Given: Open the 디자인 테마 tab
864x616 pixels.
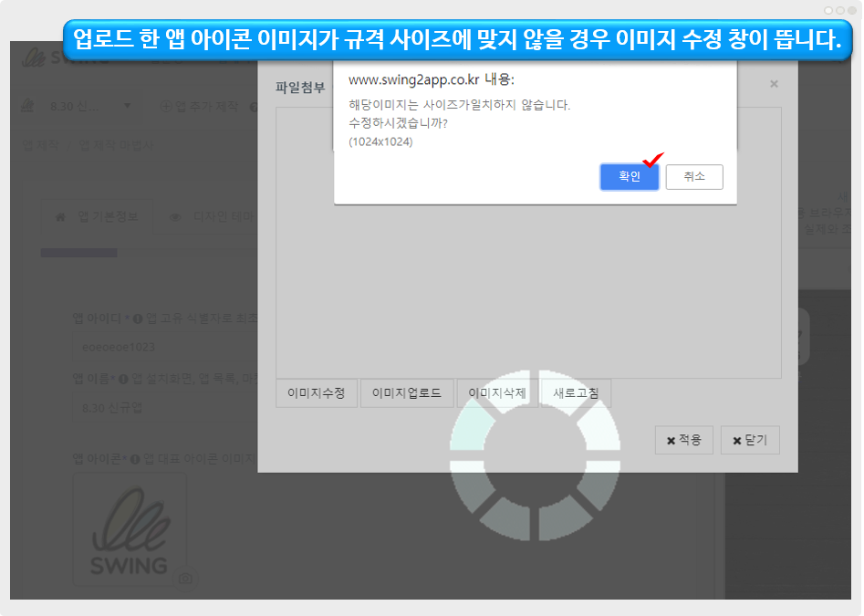Looking at the screenshot, I should tap(210, 217).
